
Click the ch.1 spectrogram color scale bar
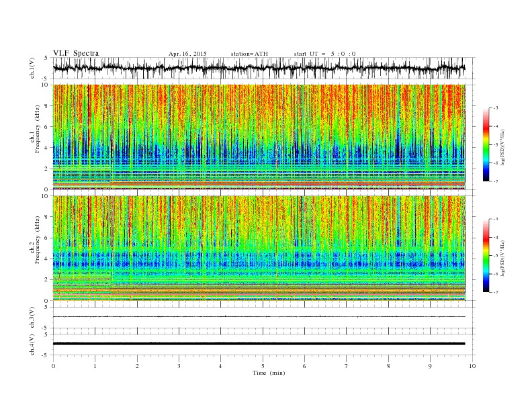click(x=486, y=144)
